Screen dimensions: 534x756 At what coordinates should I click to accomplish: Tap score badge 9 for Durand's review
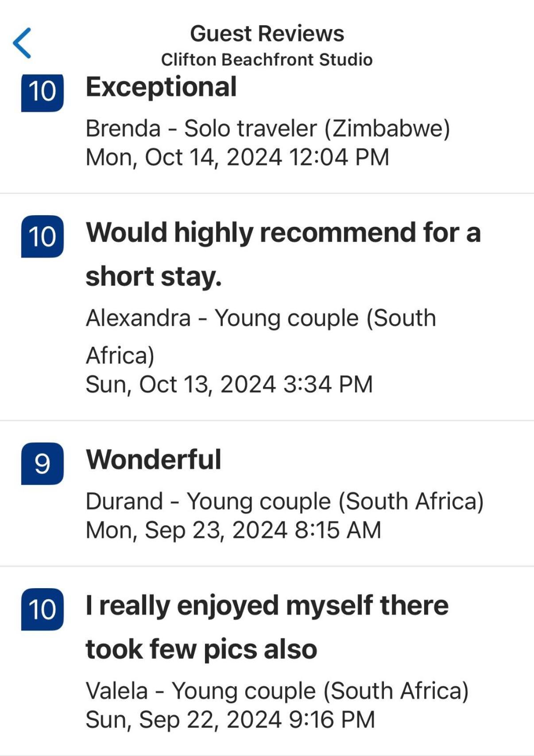click(x=43, y=464)
